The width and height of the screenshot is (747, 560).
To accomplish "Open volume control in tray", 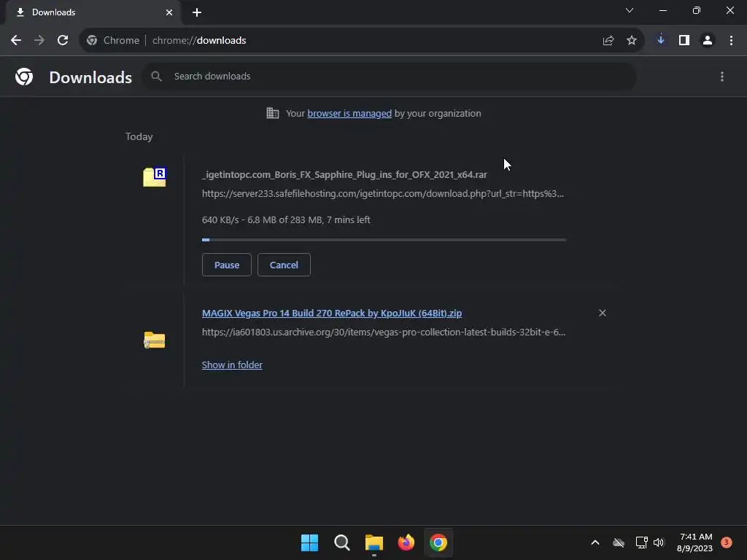I will 659,542.
